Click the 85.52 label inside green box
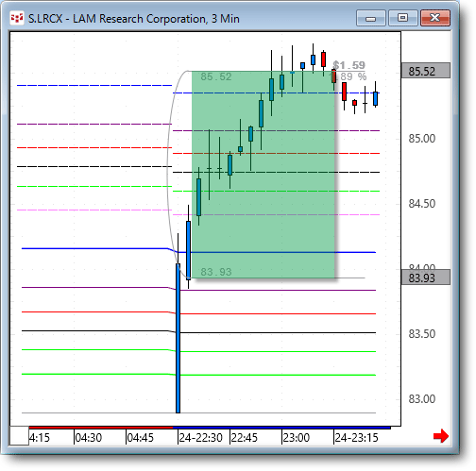Viewport: 476px width, 471px height. point(216,76)
